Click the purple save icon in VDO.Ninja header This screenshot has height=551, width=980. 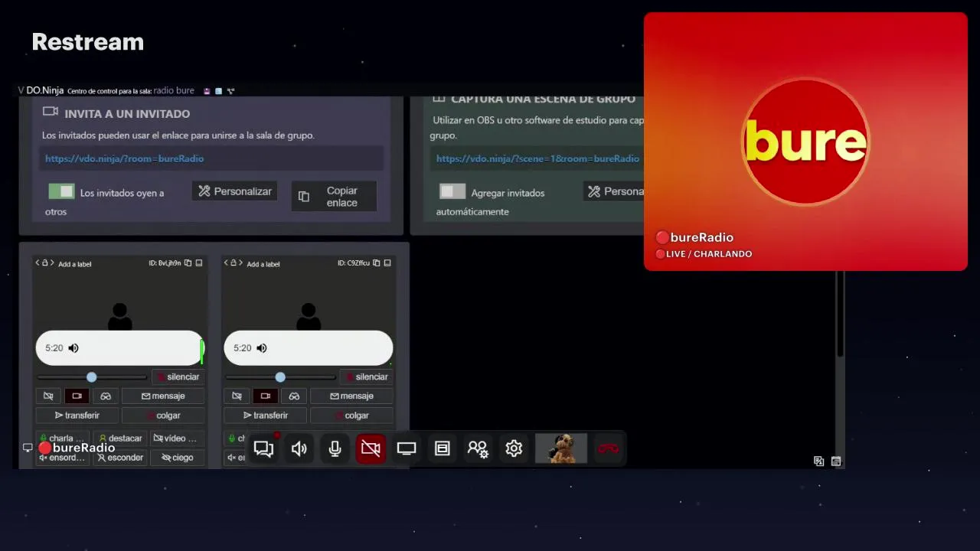(x=207, y=91)
